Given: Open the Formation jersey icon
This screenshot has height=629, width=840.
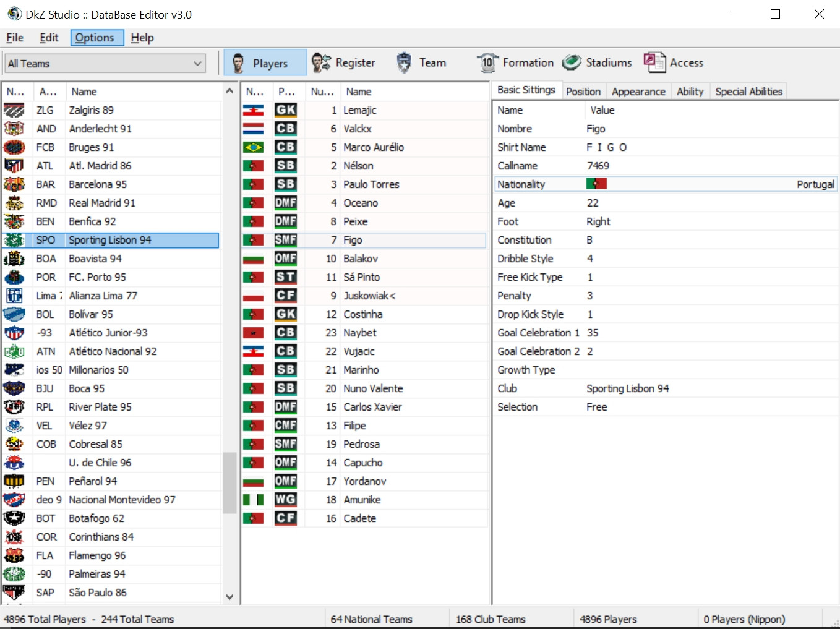Looking at the screenshot, I should click(487, 63).
